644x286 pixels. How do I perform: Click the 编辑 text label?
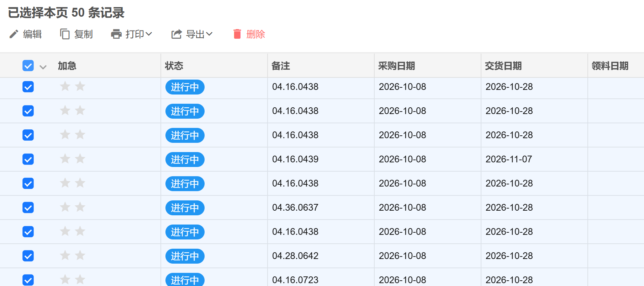coord(32,34)
